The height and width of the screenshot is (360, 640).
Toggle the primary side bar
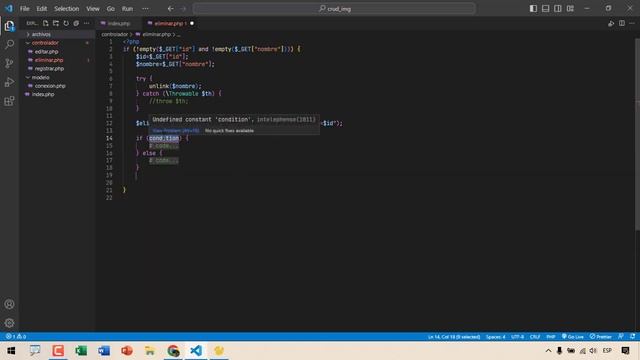(x=533, y=9)
